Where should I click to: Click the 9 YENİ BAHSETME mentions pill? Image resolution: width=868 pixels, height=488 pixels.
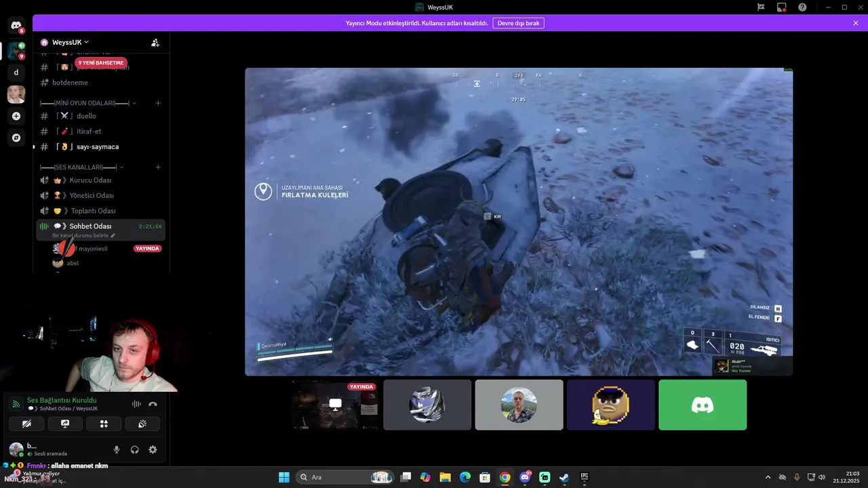pos(101,63)
